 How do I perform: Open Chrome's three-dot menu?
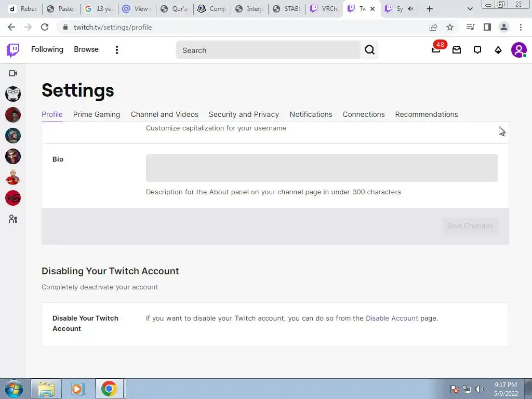click(521, 27)
